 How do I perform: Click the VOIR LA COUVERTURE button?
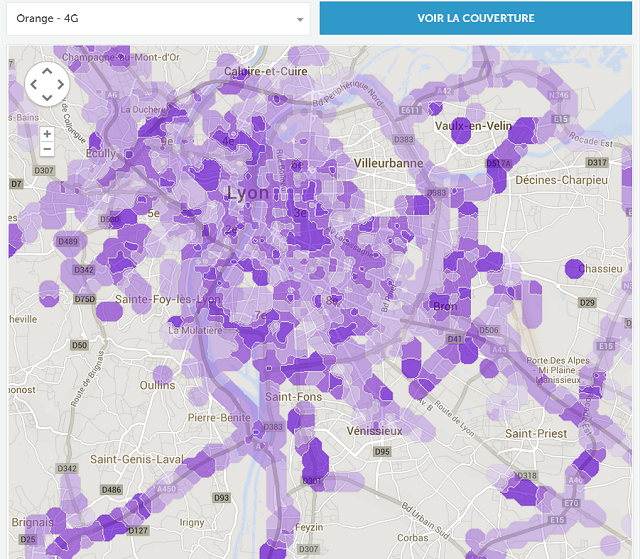[x=475, y=18]
